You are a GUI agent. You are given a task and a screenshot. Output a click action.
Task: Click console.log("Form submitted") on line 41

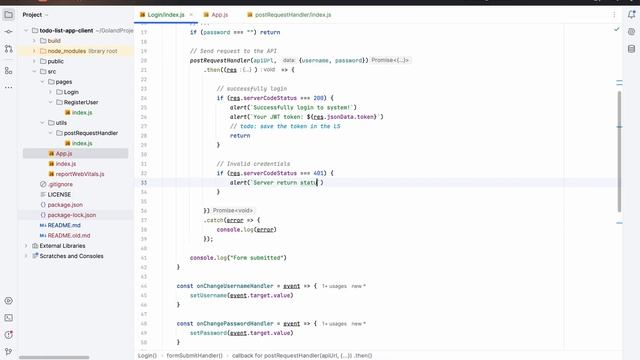238,258
